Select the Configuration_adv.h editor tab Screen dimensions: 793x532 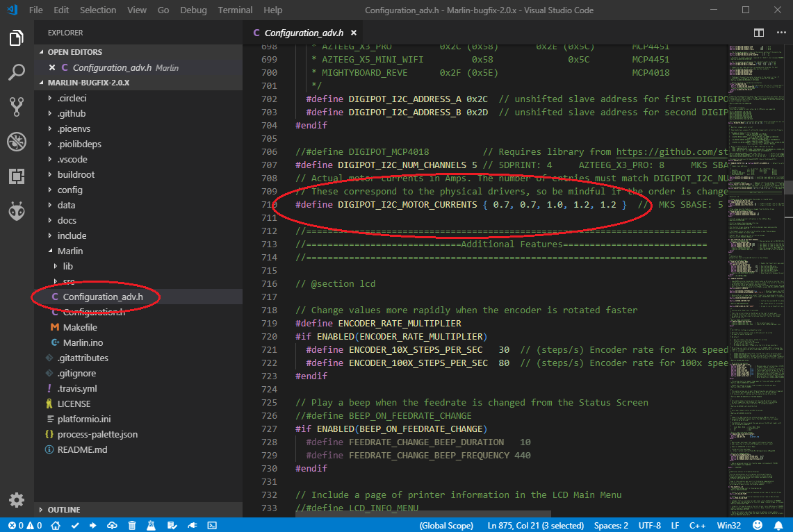(x=304, y=33)
